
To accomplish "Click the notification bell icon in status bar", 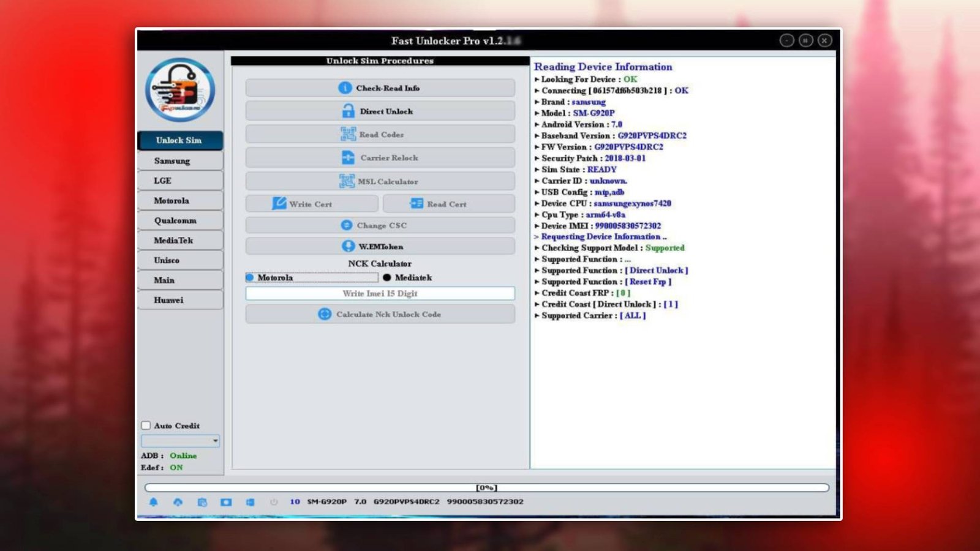I will [x=153, y=501].
